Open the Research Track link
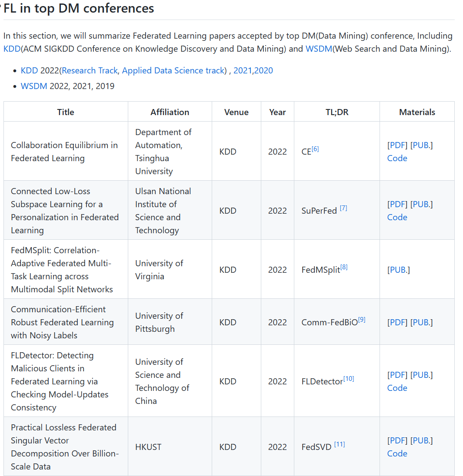This screenshot has height=476, width=463. [x=90, y=70]
